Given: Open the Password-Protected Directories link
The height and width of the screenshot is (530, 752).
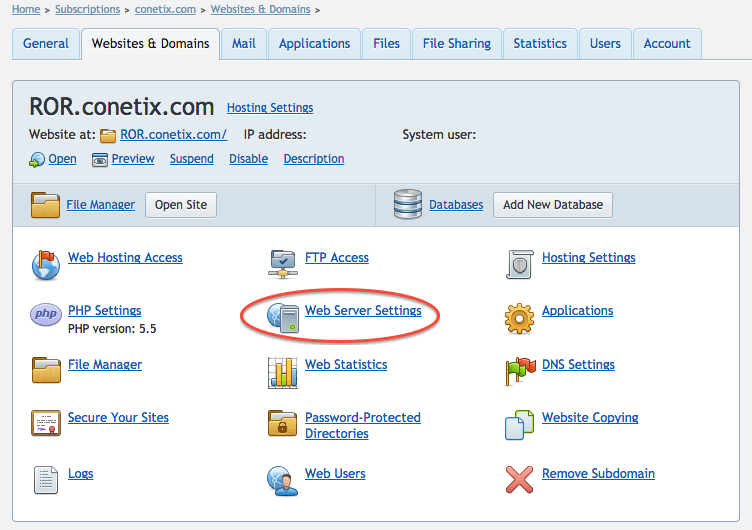Looking at the screenshot, I should [x=363, y=425].
